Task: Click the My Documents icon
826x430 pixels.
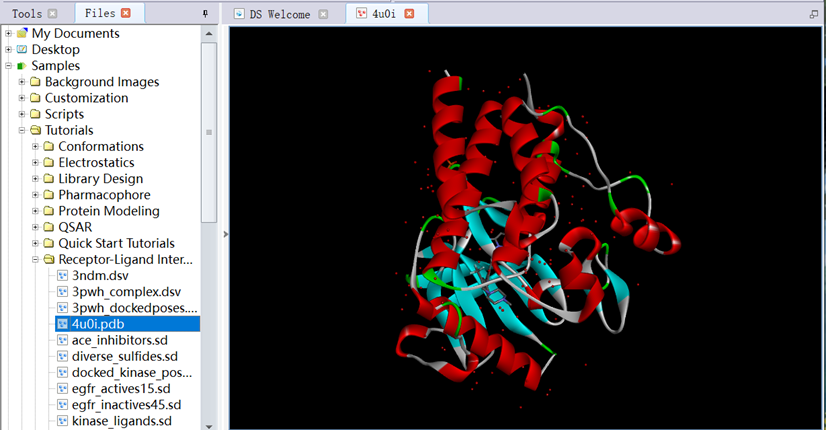Action: (x=22, y=34)
